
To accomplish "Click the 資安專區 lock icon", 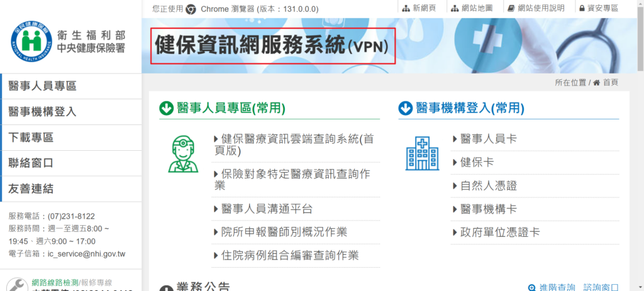I will 582,8.
